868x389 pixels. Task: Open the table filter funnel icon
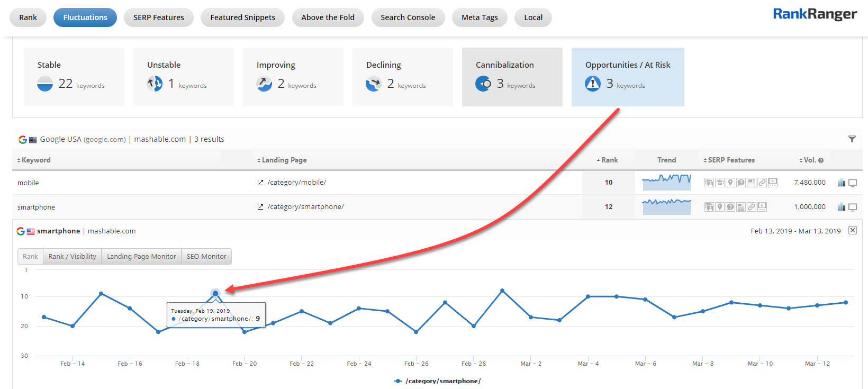pyautogui.click(x=852, y=139)
